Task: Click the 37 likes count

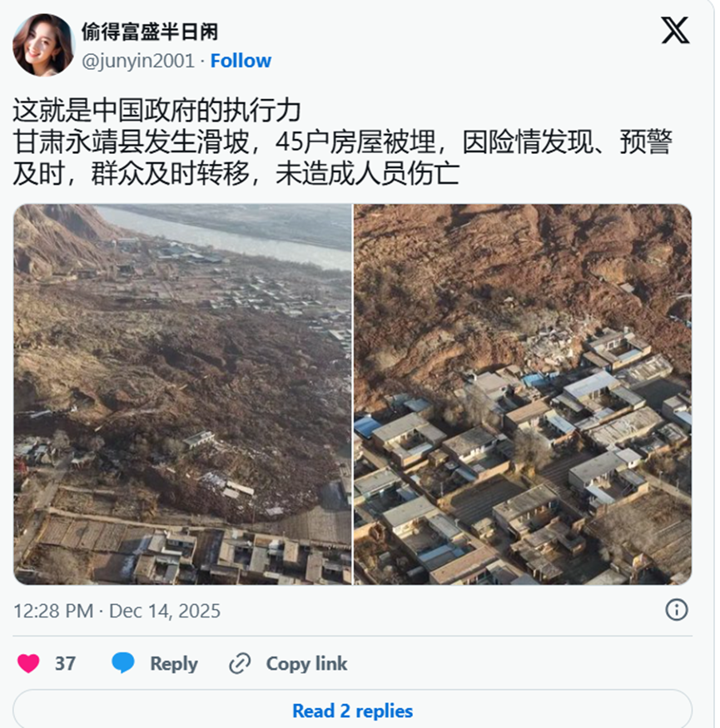Action: [x=65, y=663]
